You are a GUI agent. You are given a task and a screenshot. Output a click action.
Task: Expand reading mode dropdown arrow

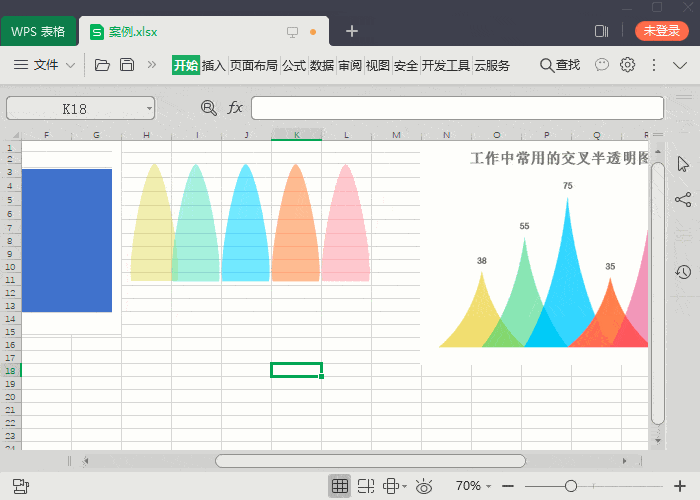click(x=404, y=486)
